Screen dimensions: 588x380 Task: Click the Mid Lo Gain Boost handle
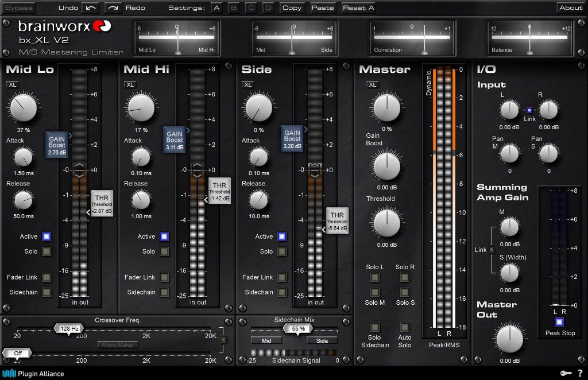(57, 145)
